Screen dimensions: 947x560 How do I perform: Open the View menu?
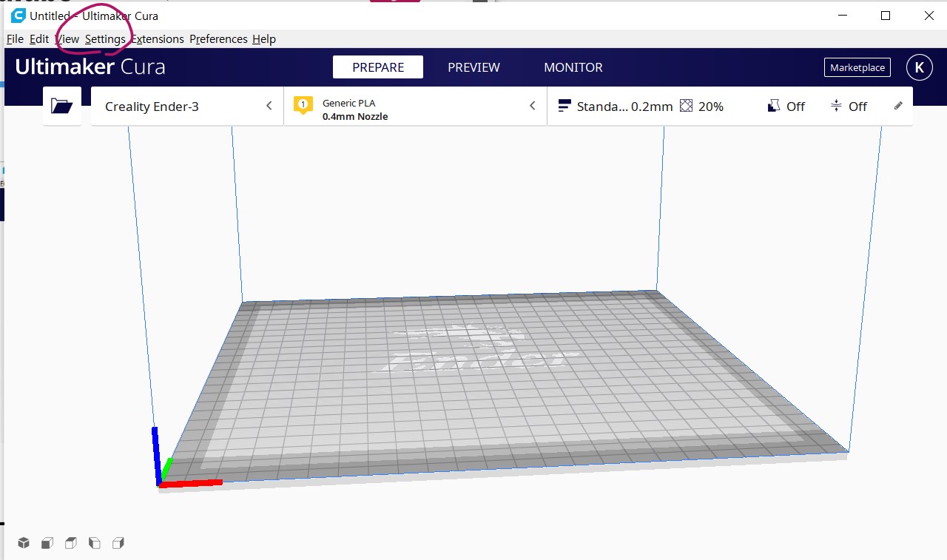pyautogui.click(x=67, y=39)
